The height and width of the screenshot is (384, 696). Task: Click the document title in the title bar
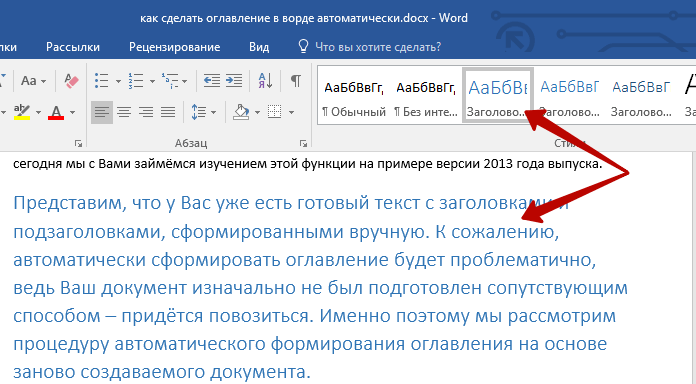coord(304,18)
